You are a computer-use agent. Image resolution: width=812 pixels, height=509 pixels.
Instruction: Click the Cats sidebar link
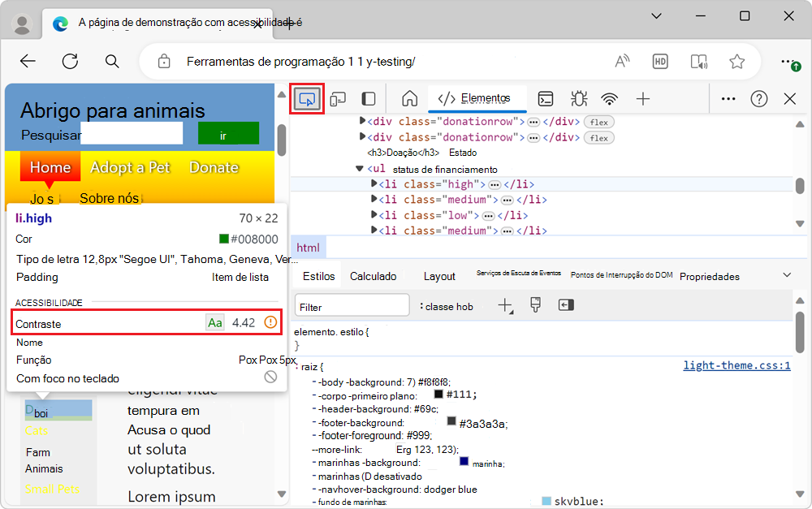(x=37, y=430)
